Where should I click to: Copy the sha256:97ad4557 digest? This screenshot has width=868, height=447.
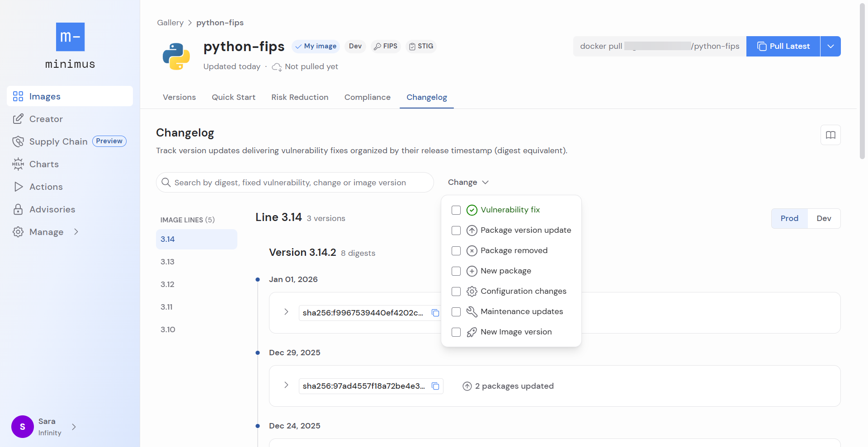[436, 386]
